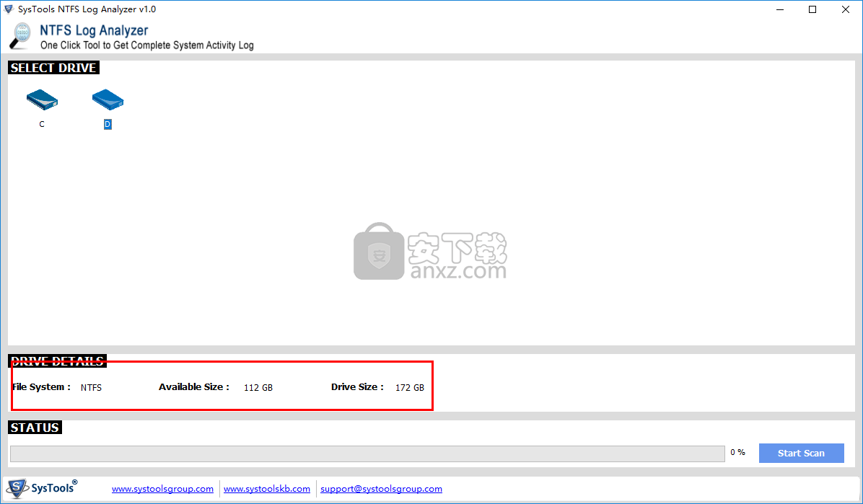Click the Drive Size label
This screenshot has width=863, height=504.
(x=357, y=386)
